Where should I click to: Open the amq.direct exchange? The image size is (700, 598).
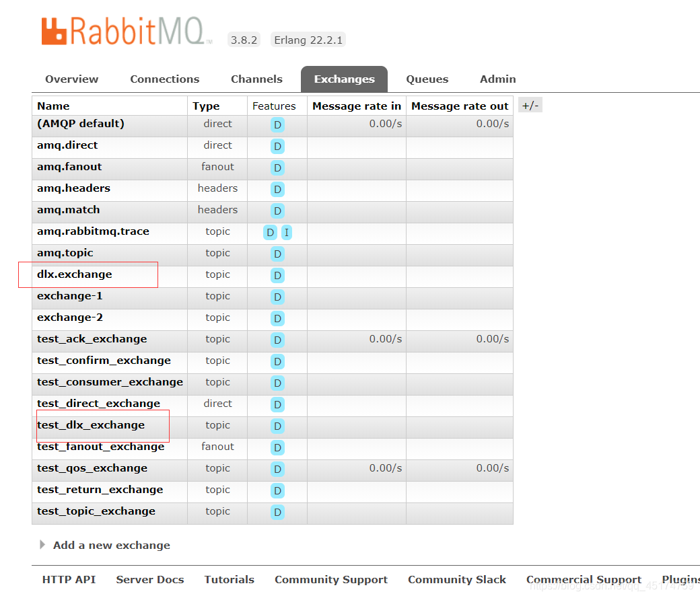(67, 145)
